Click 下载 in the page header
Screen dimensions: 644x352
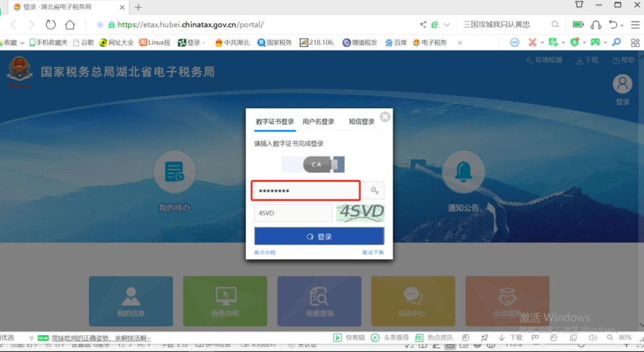point(587,60)
